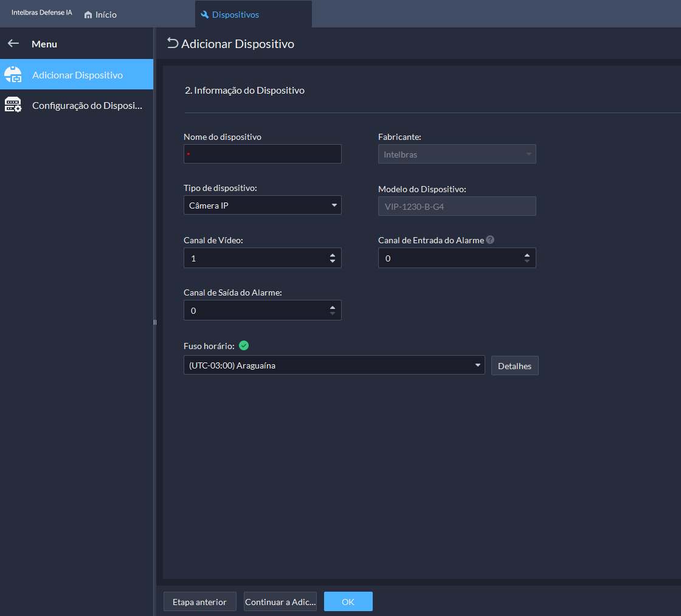Increase the Canal de Saída do Alarme value

333,308
